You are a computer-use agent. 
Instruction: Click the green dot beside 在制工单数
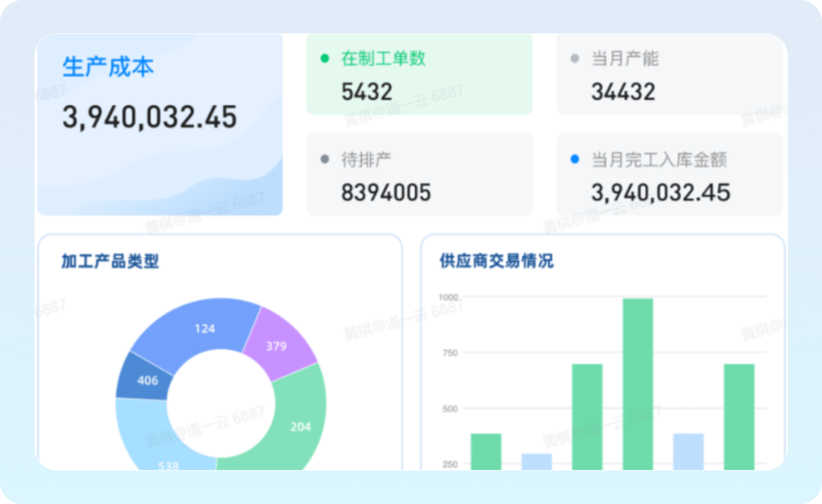[x=324, y=58]
